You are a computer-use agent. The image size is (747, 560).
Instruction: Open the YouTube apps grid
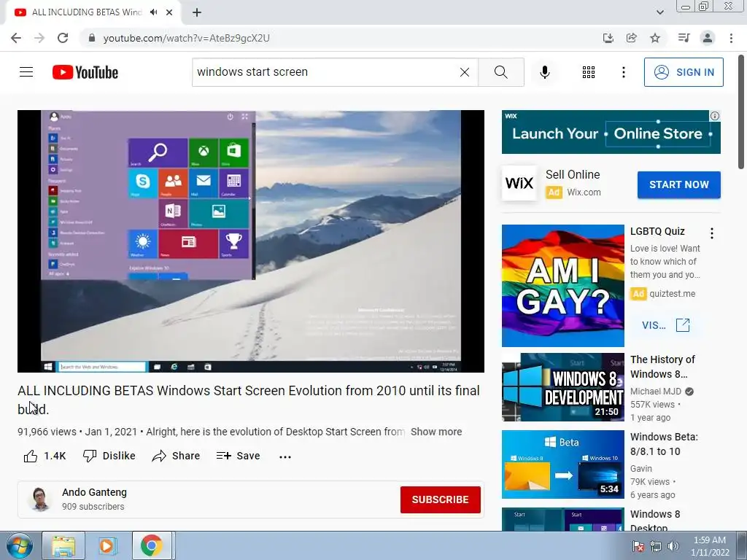click(589, 72)
